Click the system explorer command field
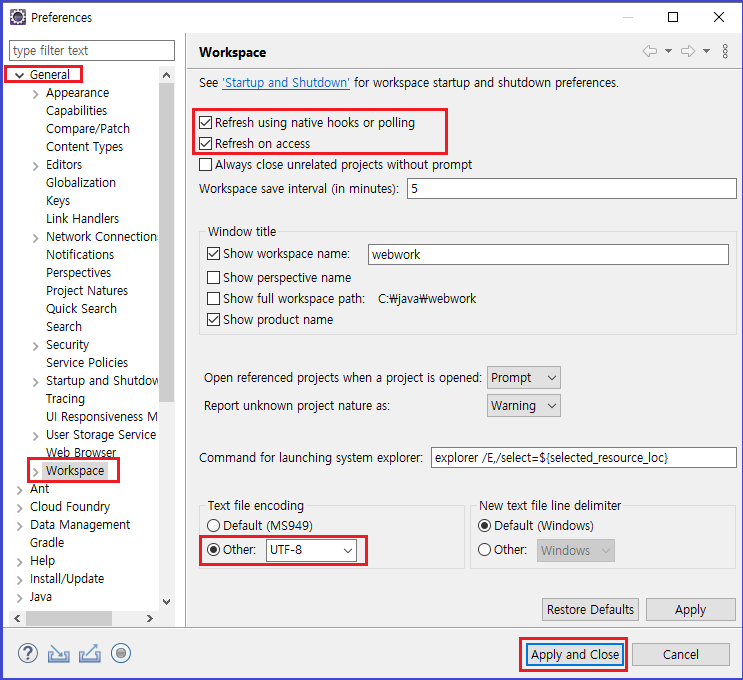 point(583,457)
